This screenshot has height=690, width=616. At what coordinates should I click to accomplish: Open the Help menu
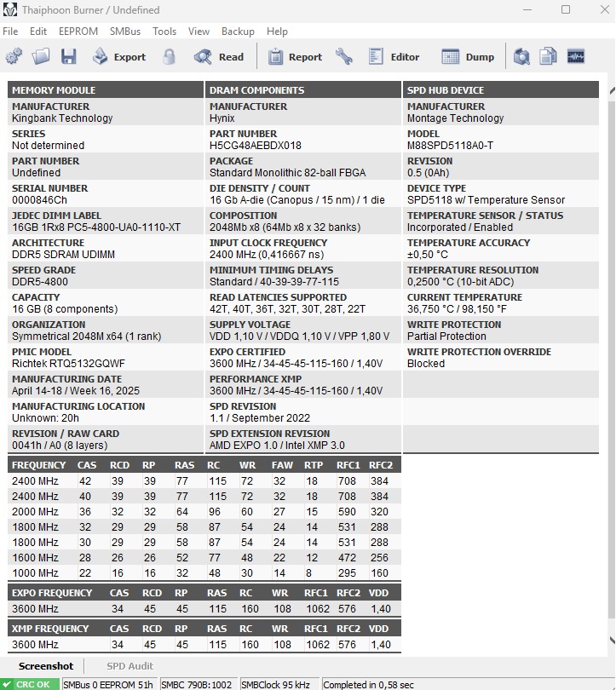point(277,32)
